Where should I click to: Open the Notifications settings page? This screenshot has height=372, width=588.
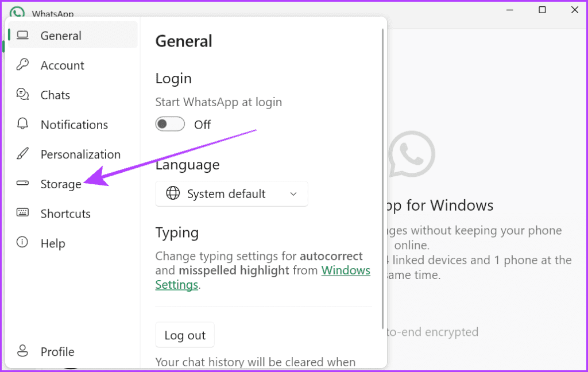click(x=73, y=124)
